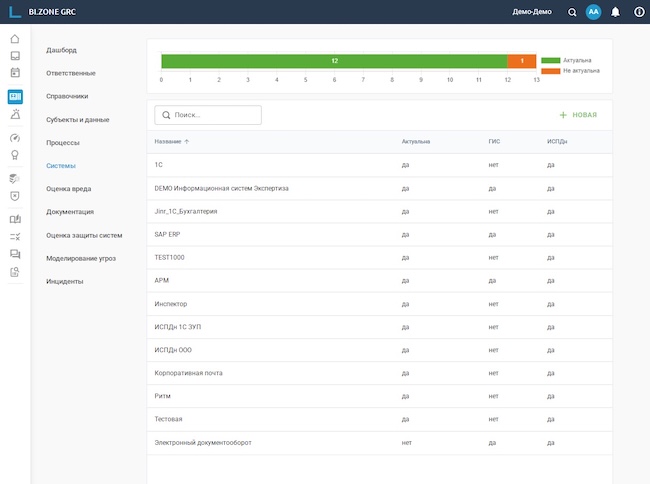Click ГИС да value in SAP ERP row

tap(492, 235)
